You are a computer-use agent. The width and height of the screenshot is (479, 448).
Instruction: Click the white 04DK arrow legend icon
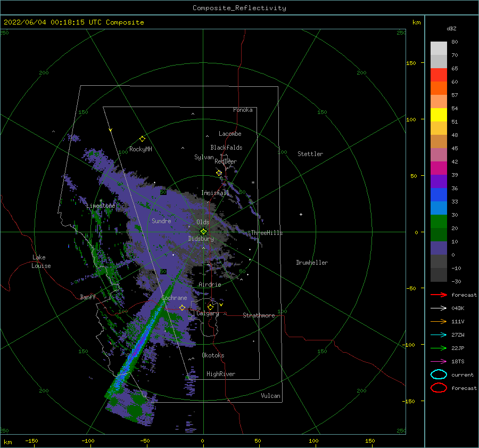tap(439, 308)
